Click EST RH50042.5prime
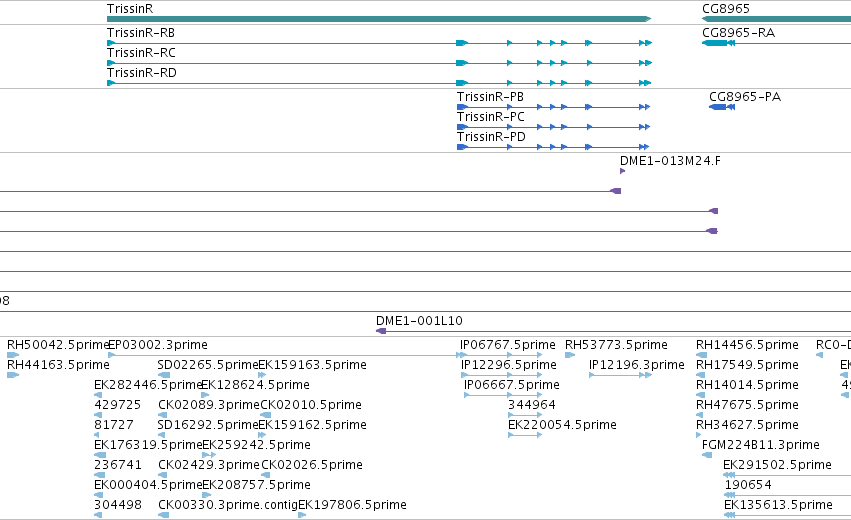 [x=58, y=345]
